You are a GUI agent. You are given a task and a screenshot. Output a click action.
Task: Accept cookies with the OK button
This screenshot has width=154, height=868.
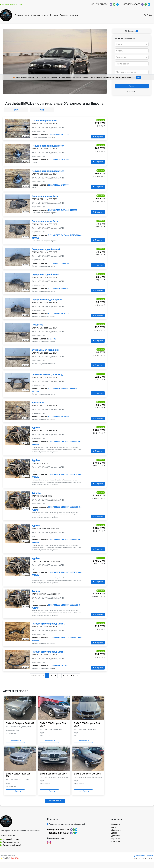(x=138, y=77)
